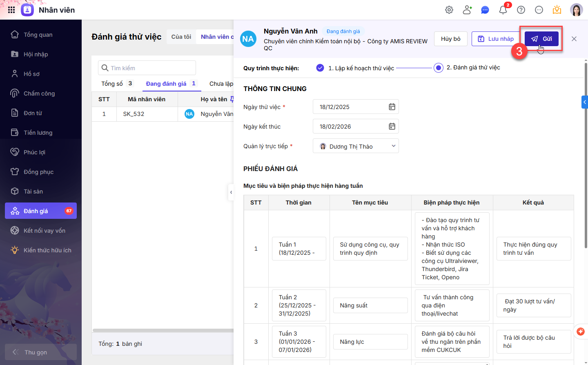Image resolution: width=588 pixels, height=365 pixels.
Task: Open Chấm công in sidebar menu
Action: tap(39, 93)
